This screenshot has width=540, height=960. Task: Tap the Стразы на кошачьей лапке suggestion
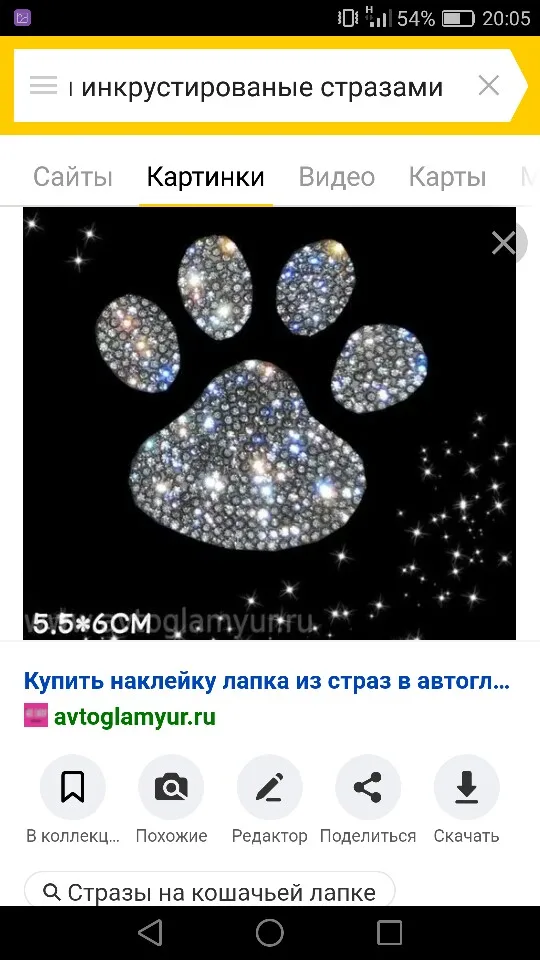pos(209,893)
